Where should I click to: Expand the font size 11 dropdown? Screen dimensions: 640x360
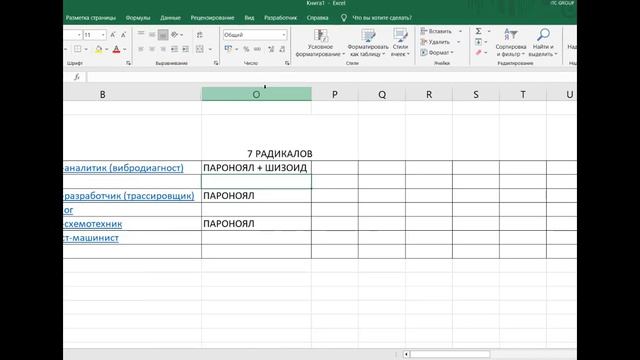tap(103, 35)
